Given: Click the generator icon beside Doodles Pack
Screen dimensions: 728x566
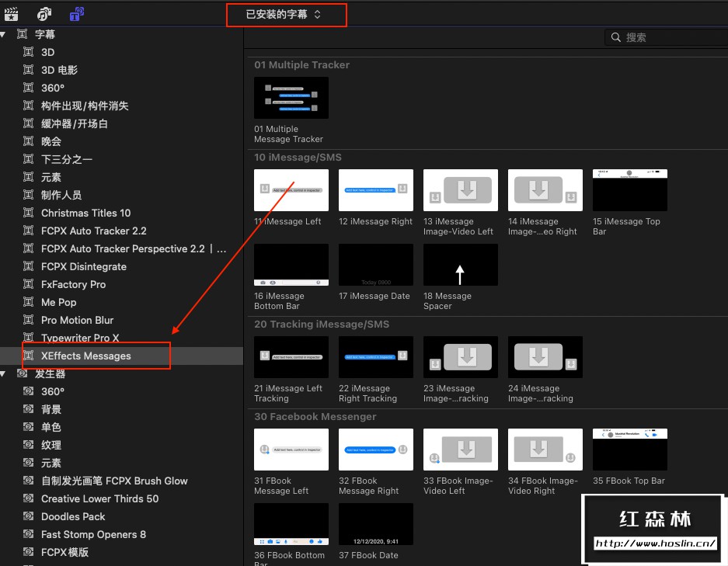Looking at the screenshot, I should 28,516.
